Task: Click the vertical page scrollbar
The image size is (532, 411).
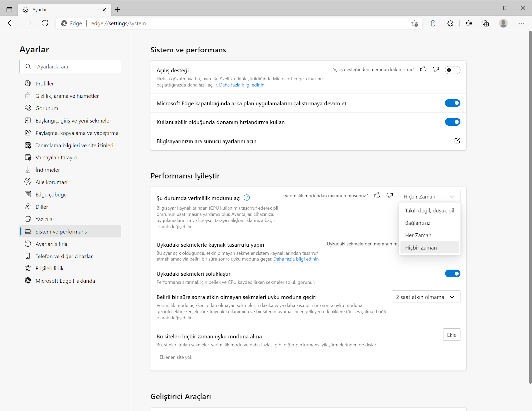Action: coord(530,208)
